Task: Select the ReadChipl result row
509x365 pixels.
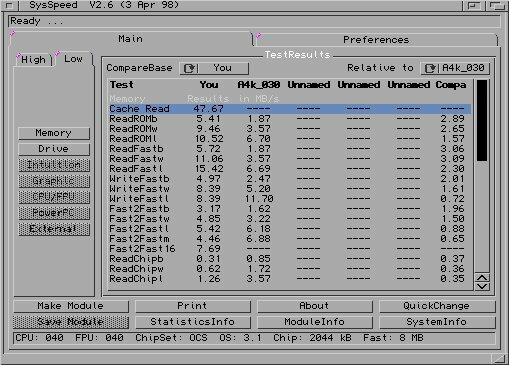Action: [x=290, y=279]
